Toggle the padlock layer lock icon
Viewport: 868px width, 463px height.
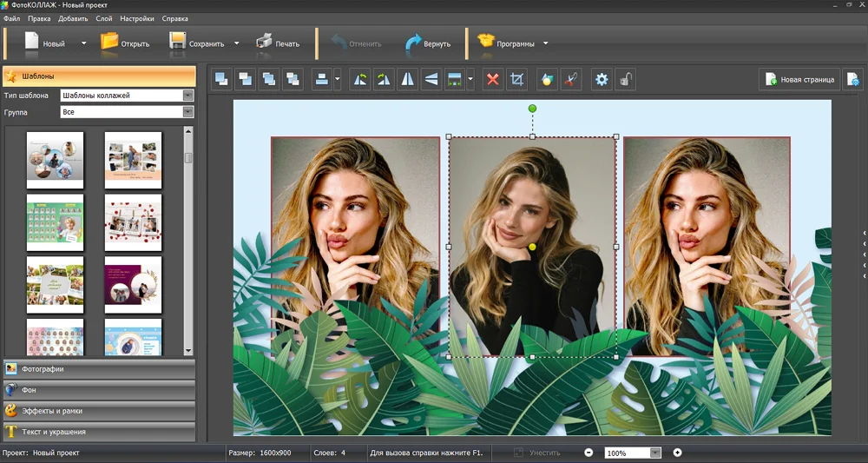[626, 80]
